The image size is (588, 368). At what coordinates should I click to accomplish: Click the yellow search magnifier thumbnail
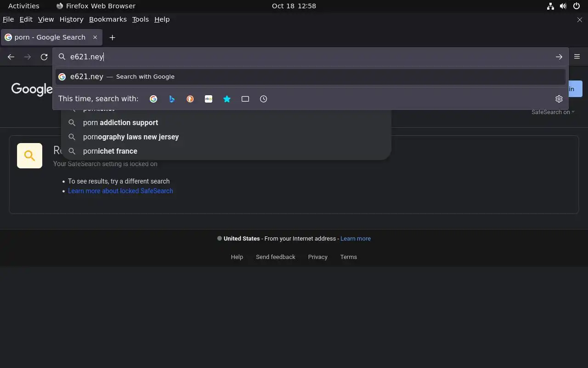click(29, 155)
